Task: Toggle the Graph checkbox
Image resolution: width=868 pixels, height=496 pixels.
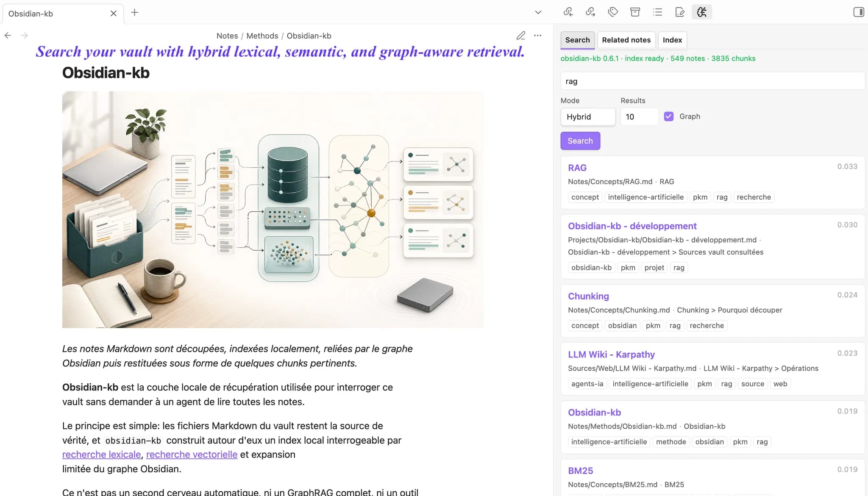Action: point(669,116)
